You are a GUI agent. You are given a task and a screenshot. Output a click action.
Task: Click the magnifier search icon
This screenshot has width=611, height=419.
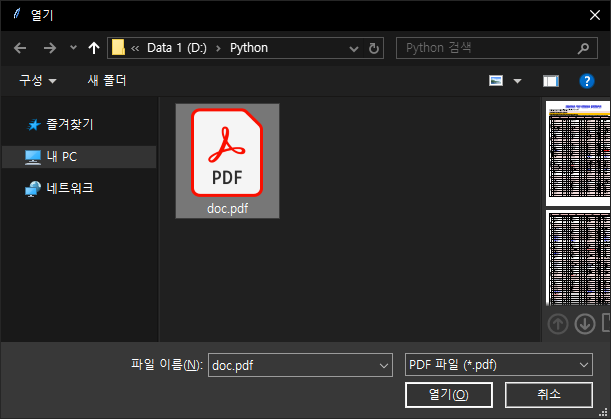click(x=583, y=48)
